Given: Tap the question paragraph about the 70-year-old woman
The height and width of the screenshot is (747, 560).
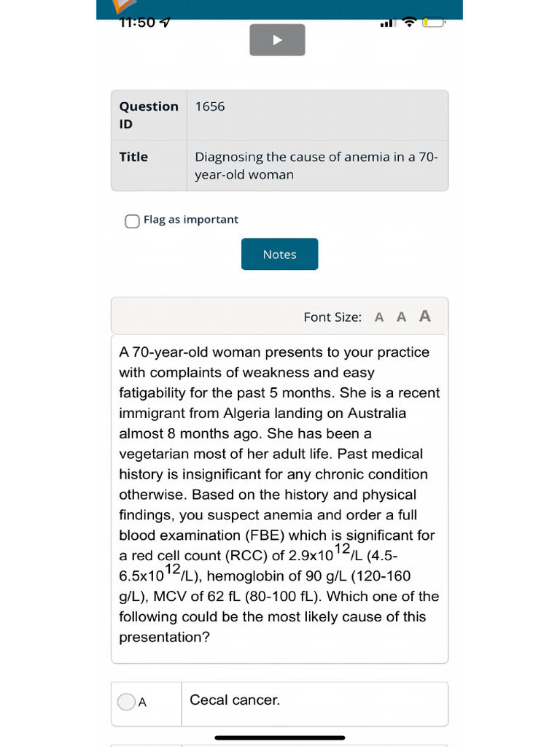Looking at the screenshot, I should pyautogui.click(x=279, y=495).
